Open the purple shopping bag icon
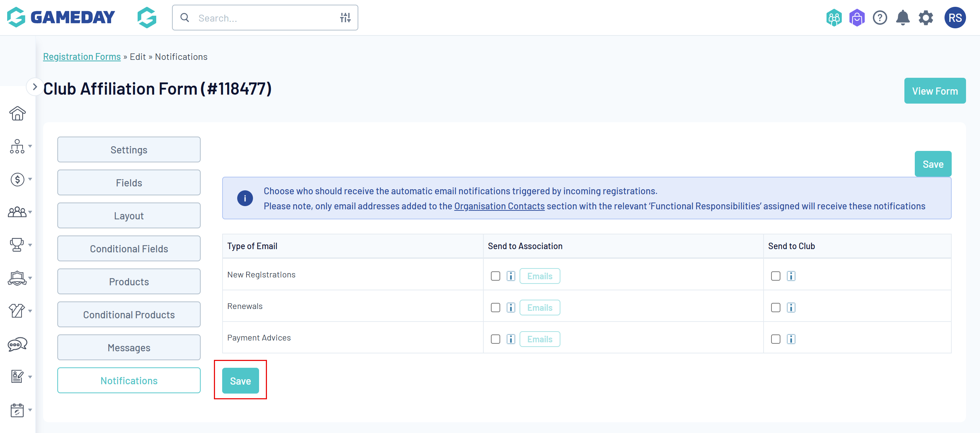The width and height of the screenshot is (980, 433). coord(857,18)
